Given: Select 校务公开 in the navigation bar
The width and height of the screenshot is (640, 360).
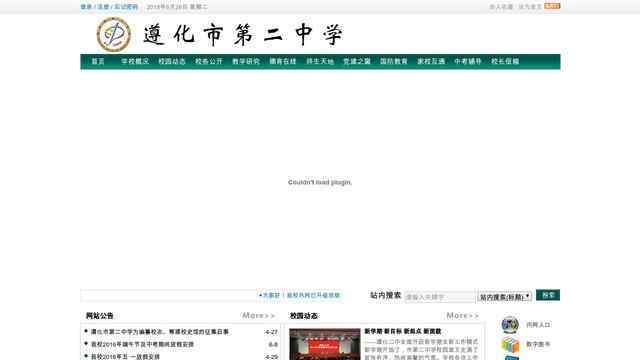Looking at the screenshot, I should tap(209, 62).
